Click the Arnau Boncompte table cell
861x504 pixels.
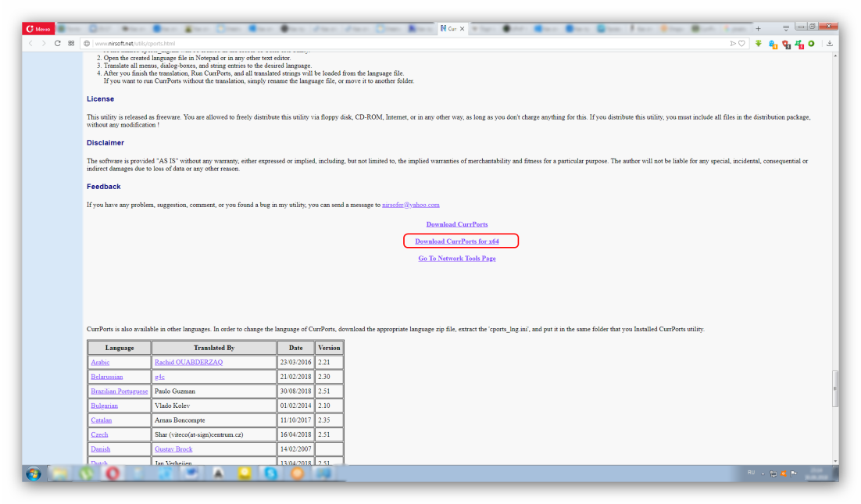214,420
